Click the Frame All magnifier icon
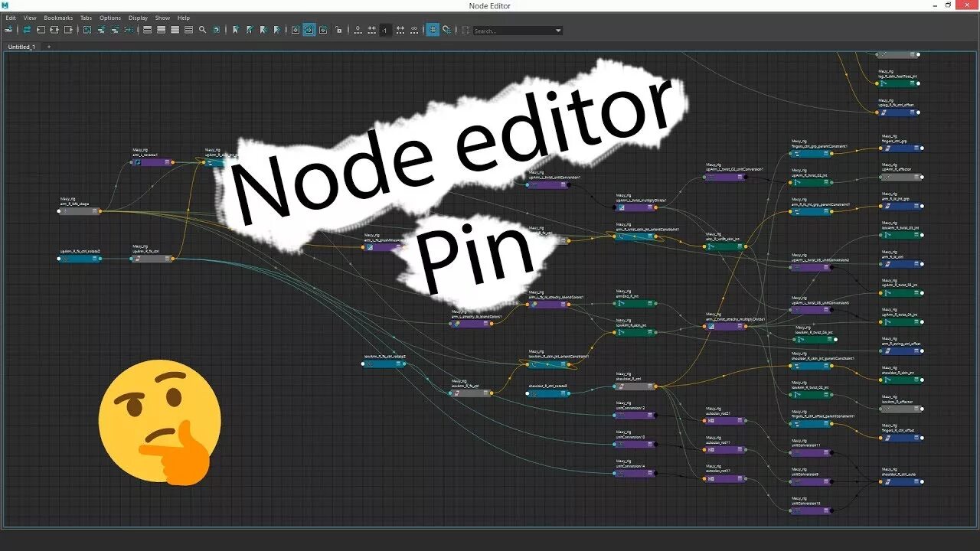 (202, 30)
